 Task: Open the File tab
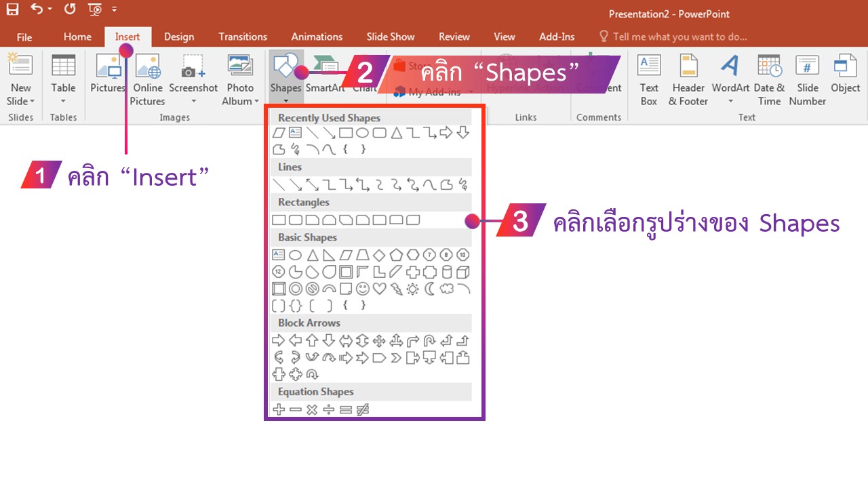[x=24, y=37]
